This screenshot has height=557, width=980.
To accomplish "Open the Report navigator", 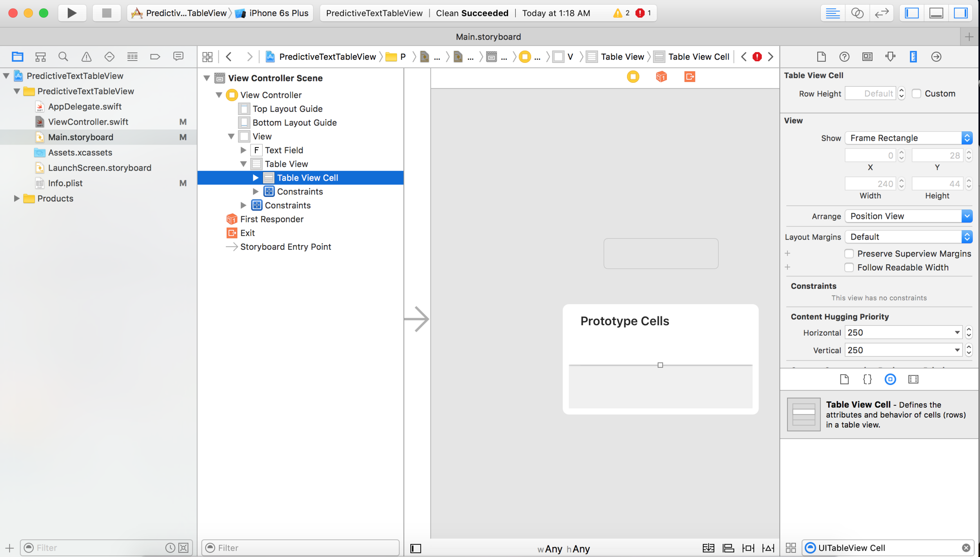I will point(178,57).
